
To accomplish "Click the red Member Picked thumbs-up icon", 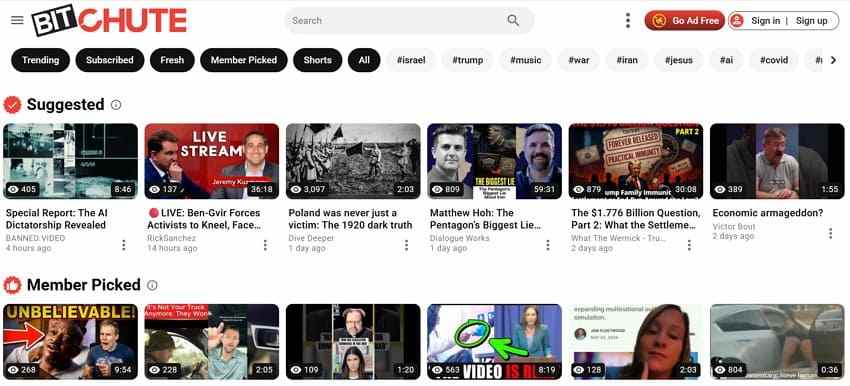I will point(12,285).
